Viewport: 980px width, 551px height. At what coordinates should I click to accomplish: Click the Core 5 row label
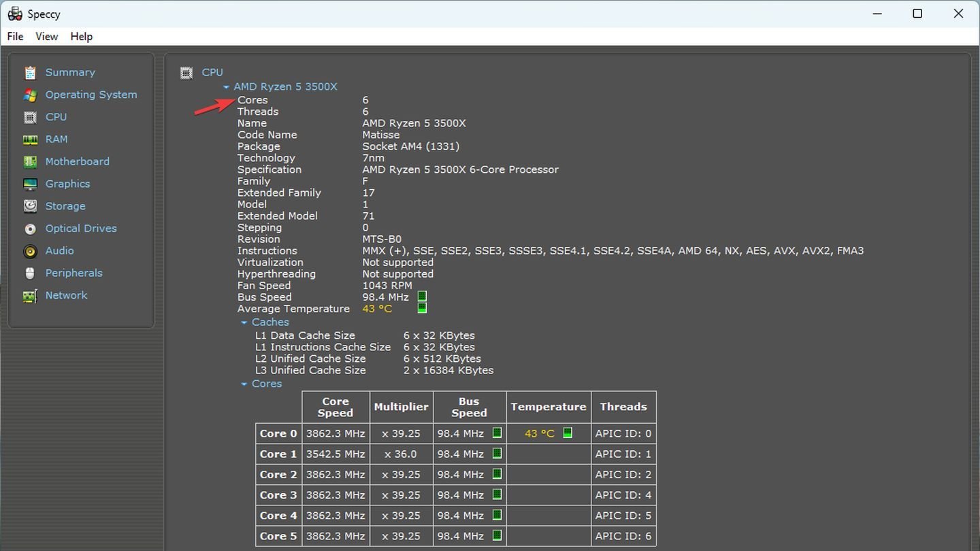tap(278, 535)
